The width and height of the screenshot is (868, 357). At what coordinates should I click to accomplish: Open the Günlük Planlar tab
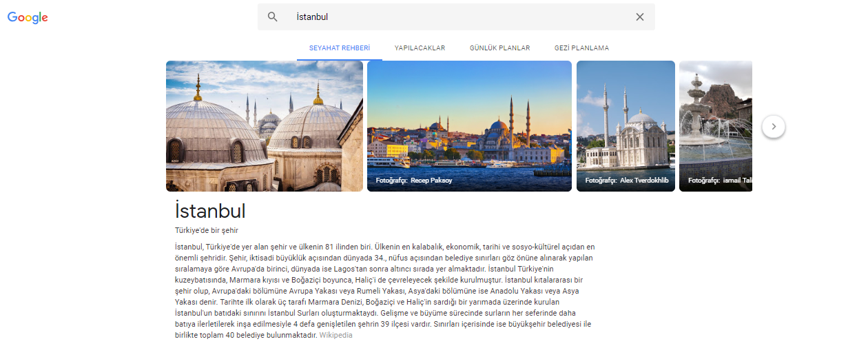click(499, 48)
